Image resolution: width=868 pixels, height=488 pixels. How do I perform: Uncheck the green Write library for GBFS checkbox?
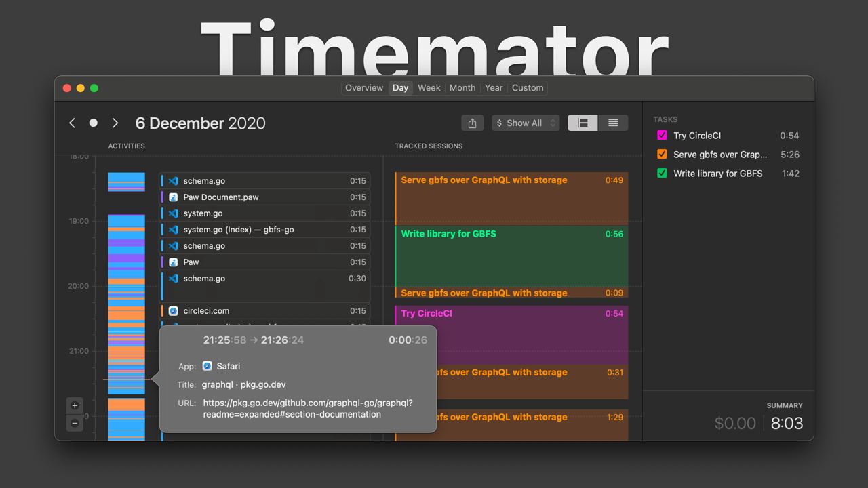pos(661,173)
